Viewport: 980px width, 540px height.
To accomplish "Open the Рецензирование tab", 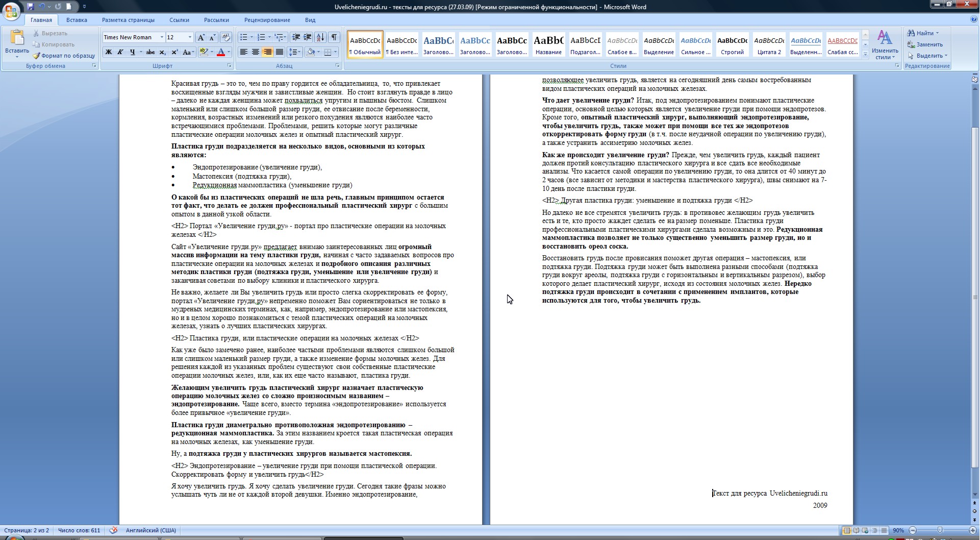I will [266, 20].
